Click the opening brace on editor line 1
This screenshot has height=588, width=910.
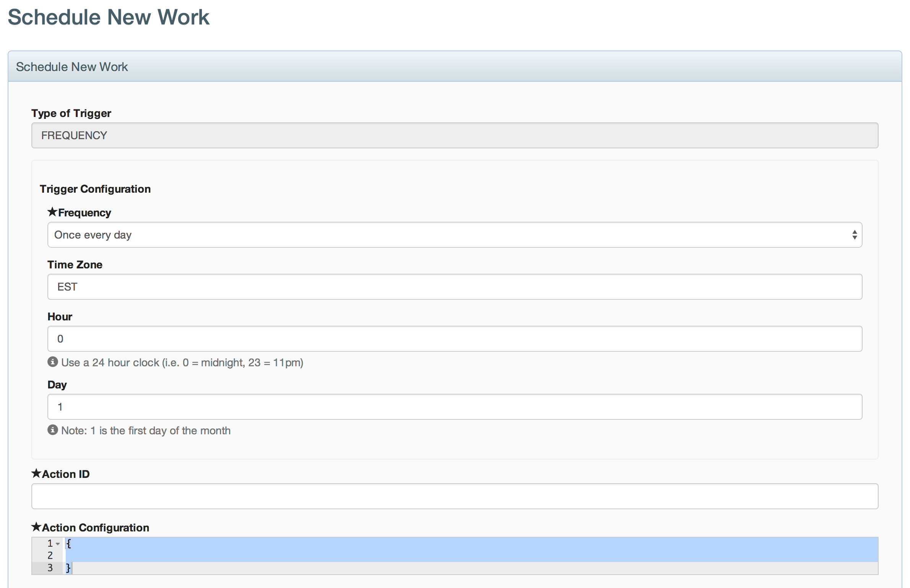point(68,543)
